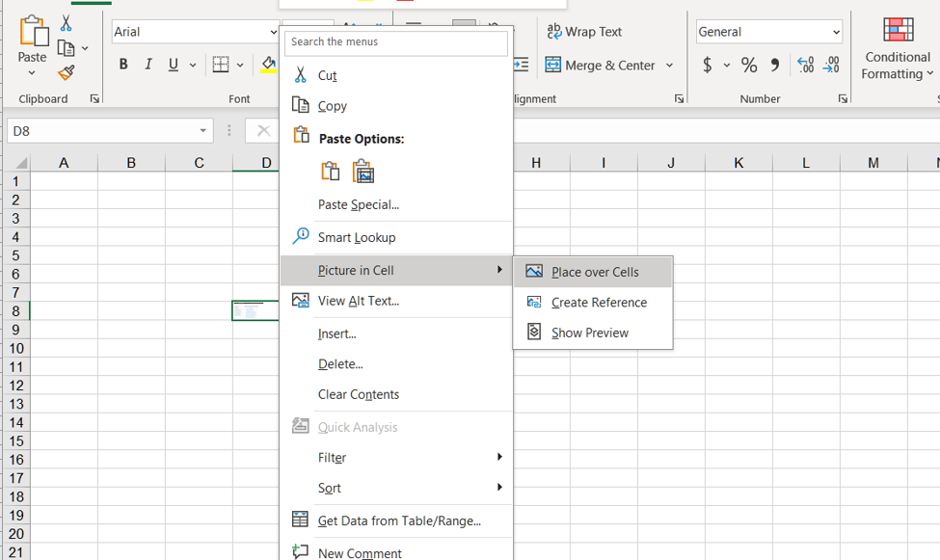Click the Increase Decimal icon
This screenshot has width=940, height=560.
click(x=805, y=65)
